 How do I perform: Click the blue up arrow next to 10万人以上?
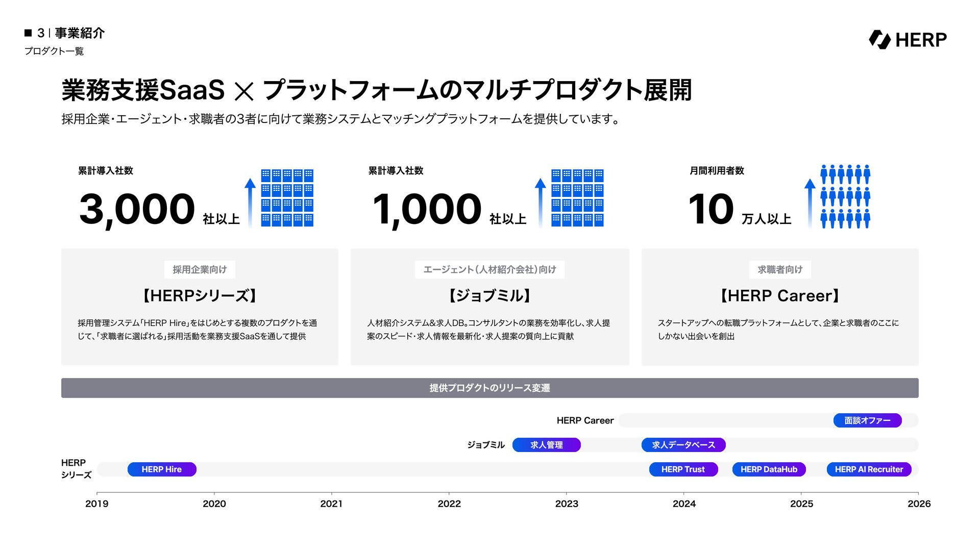(x=810, y=203)
